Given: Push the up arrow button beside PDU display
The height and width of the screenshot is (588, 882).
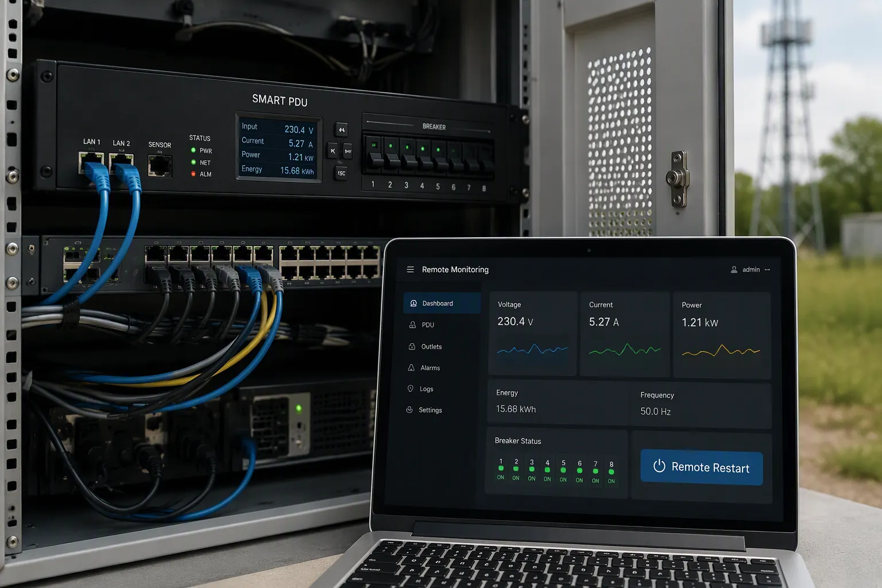Looking at the screenshot, I should pyautogui.click(x=342, y=130).
